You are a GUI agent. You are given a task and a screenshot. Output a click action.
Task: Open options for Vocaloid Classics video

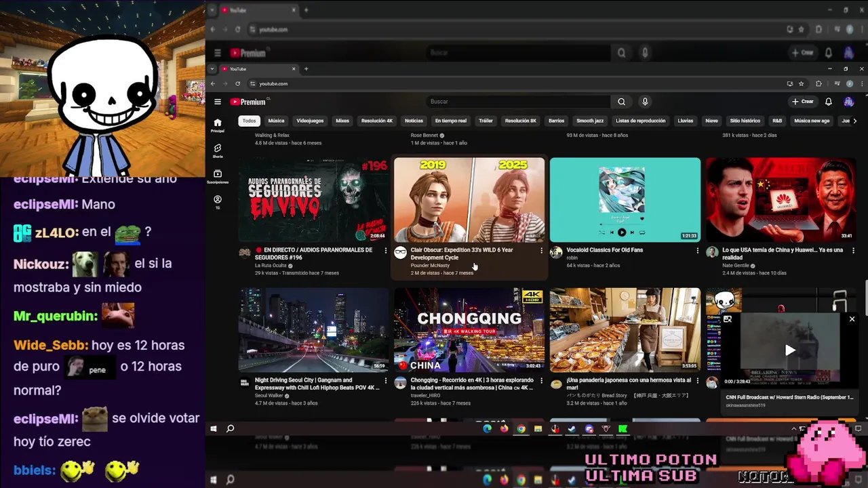click(x=697, y=250)
